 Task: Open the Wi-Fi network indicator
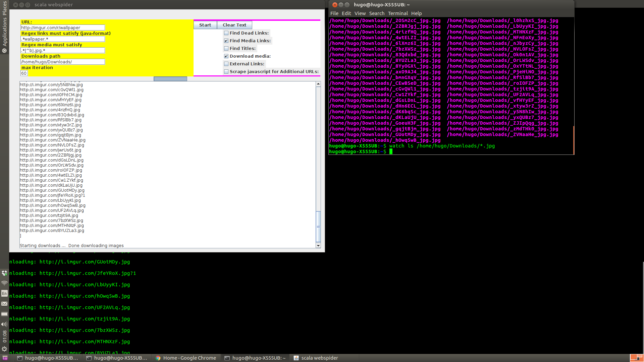coord(4,283)
